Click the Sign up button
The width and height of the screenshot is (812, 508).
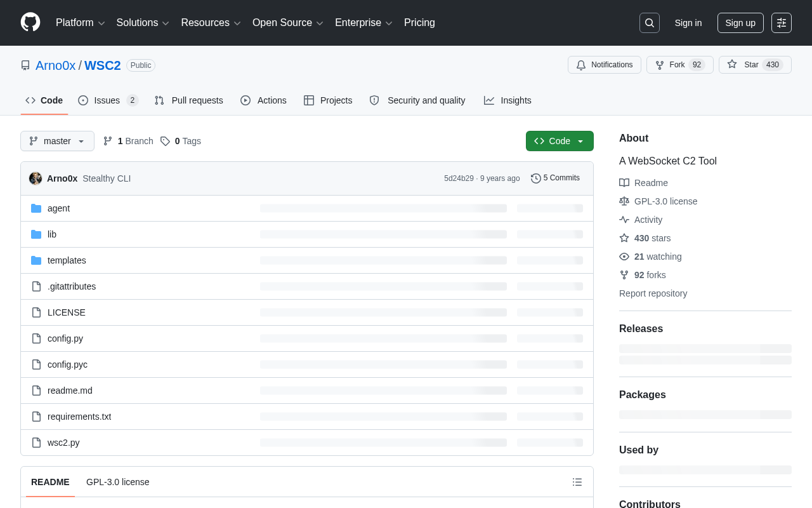pyautogui.click(x=740, y=23)
